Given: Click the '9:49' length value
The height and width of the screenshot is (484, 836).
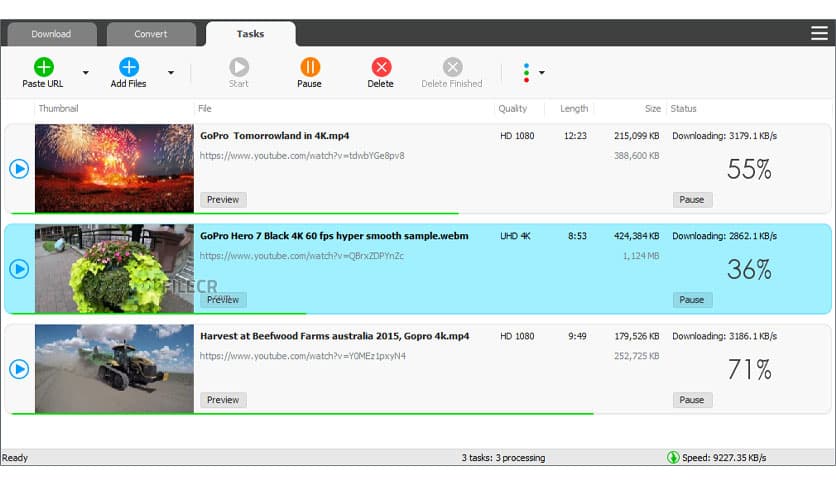Looking at the screenshot, I should (577, 336).
